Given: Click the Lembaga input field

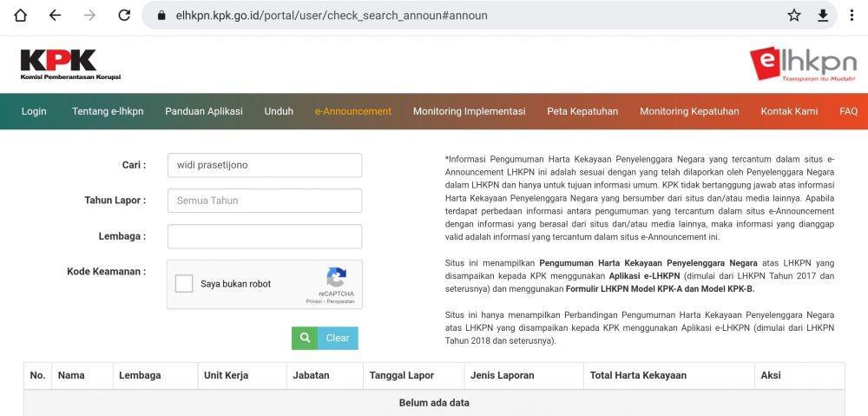Looking at the screenshot, I should (x=265, y=236).
